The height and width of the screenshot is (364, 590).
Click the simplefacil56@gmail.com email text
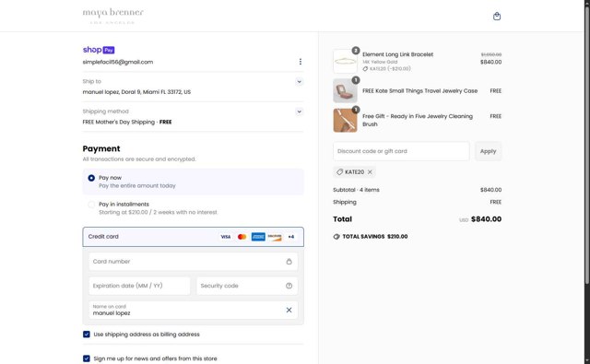(118, 62)
